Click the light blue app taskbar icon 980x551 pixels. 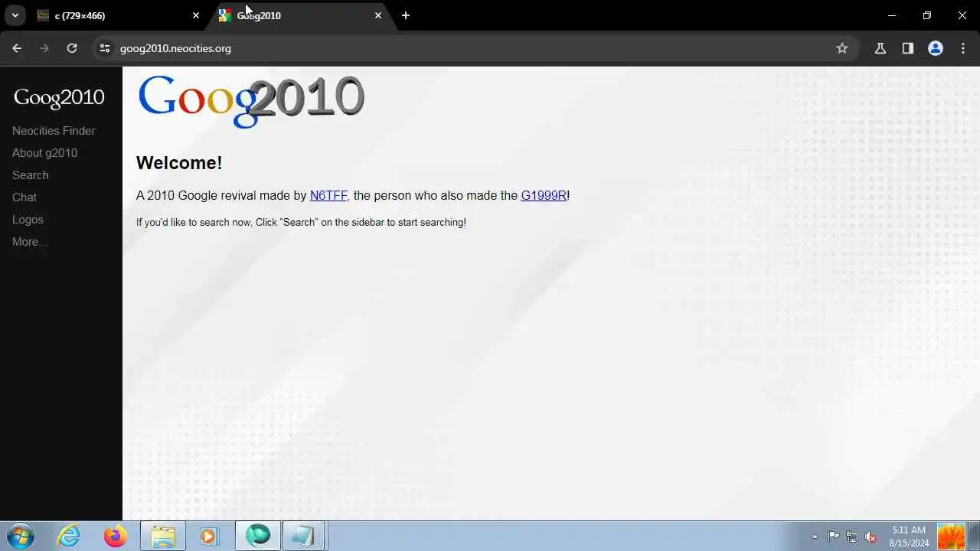(304, 536)
